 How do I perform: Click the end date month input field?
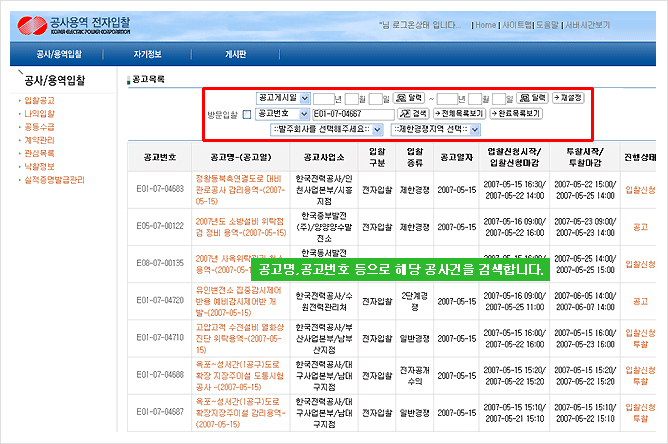coord(475,99)
